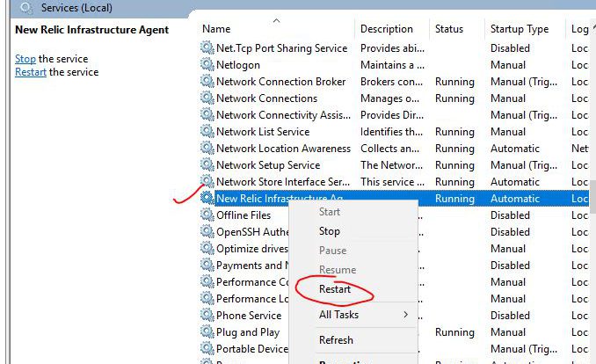Click the 'Net' log on value of Network Location Awareness
This screenshot has width=596, height=364.
[579, 149]
